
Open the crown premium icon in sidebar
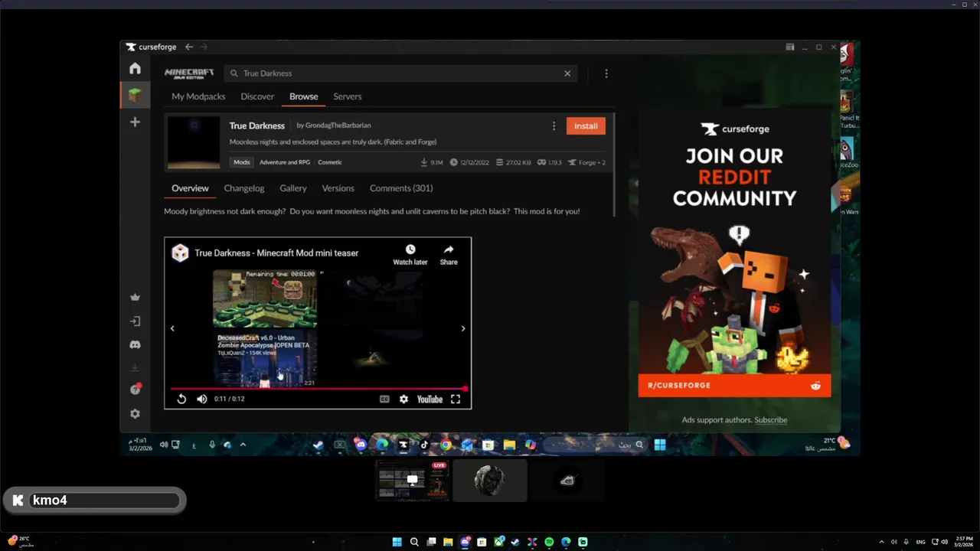click(x=135, y=297)
